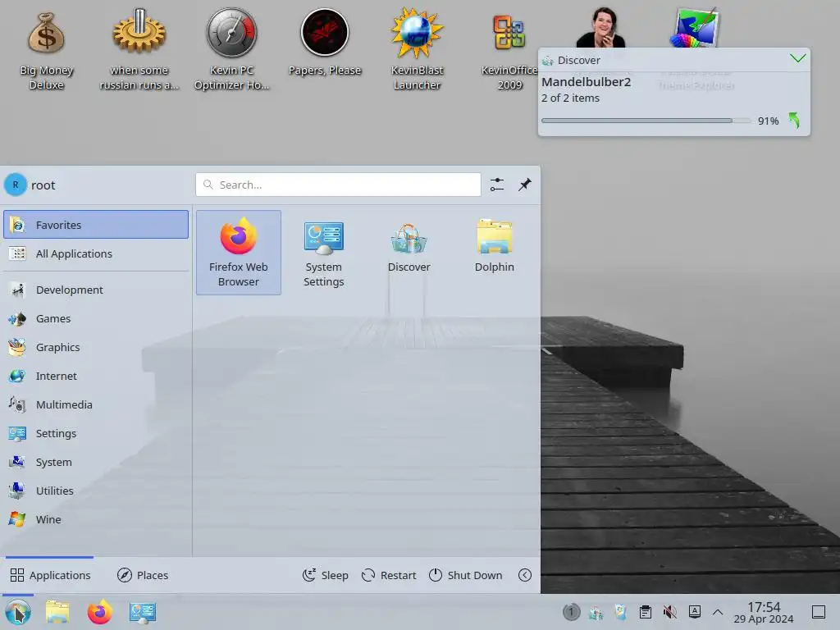The image size is (840, 630).
Task: Open the KDE Connect tray icon
Action: pos(620,612)
